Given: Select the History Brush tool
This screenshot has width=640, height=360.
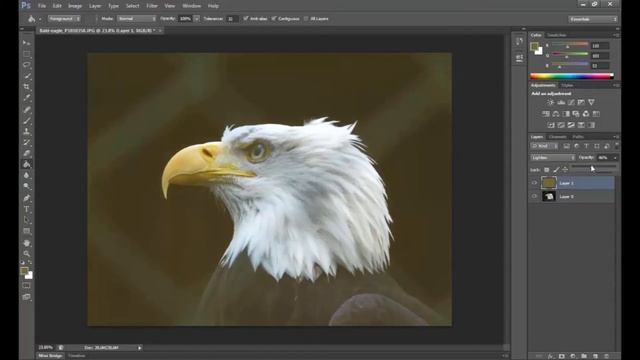Looking at the screenshot, I should 27,142.
